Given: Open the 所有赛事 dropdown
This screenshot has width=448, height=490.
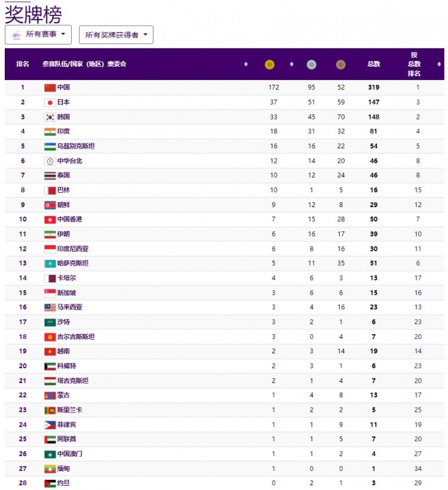Looking at the screenshot, I should [38, 35].
